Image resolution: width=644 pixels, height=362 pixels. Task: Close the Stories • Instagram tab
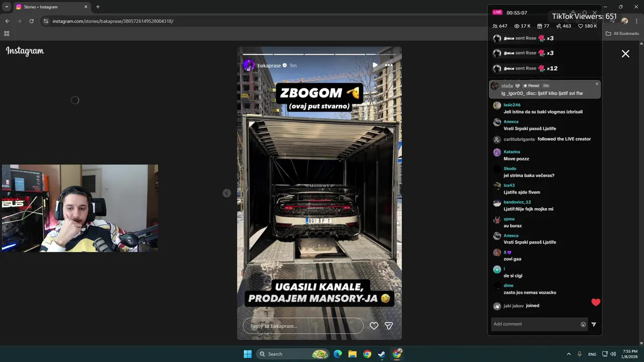coord(86,7)
